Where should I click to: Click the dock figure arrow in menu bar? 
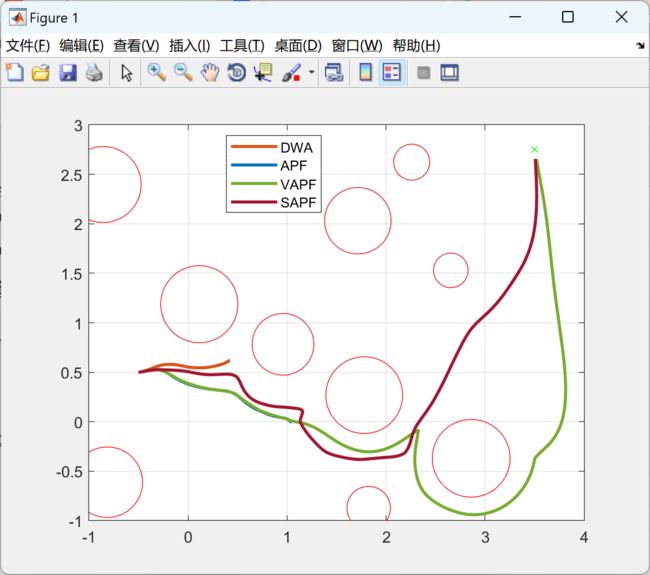tap(640, 46)
